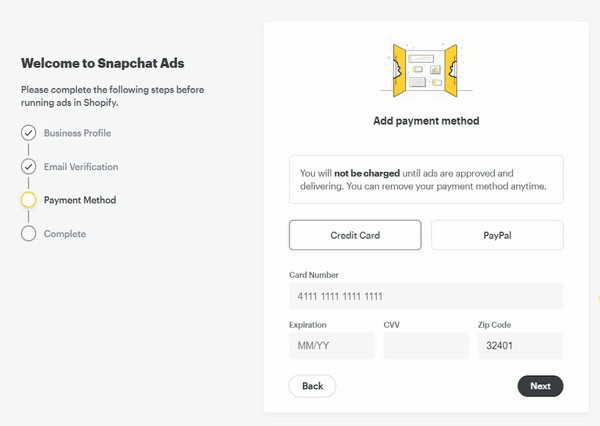Click the Add payment method heading
The image size is (600, 426).
426,121
